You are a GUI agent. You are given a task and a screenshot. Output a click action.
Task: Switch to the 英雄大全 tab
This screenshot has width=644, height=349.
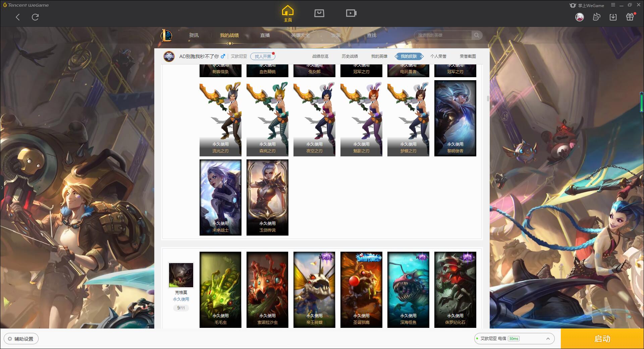point(301,35)
